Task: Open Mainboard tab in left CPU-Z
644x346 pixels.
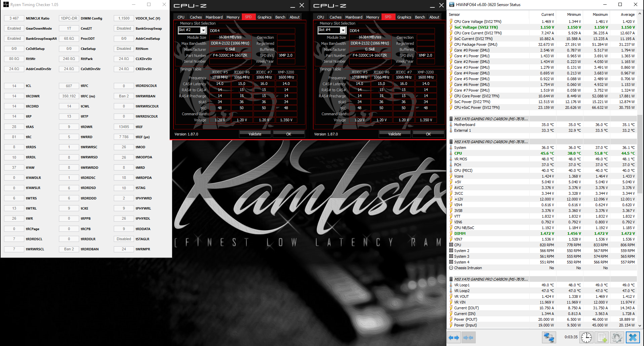Action: click(x=214, y=17)
